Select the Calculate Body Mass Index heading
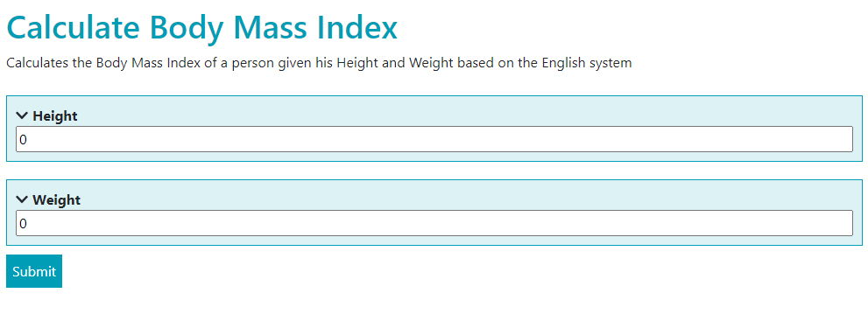This screenshot has width=868, height=321. point(202,27)
